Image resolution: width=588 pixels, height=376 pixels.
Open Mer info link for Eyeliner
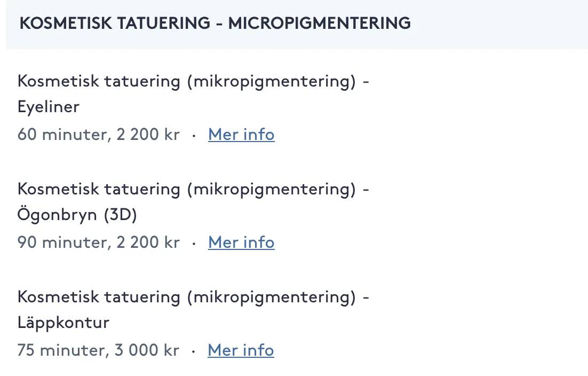(x=241, y=135)
